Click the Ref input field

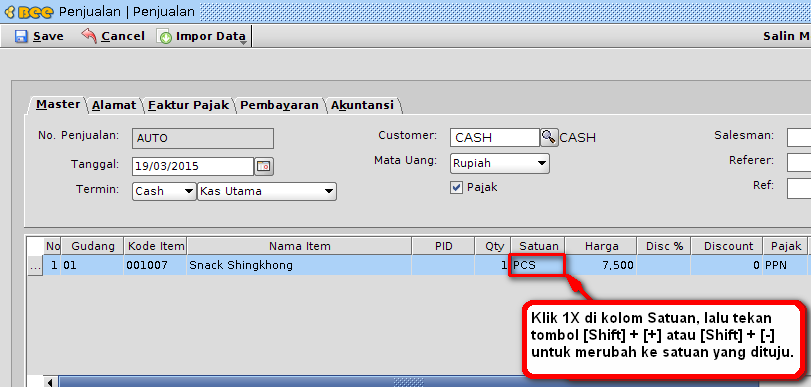point(799,188)
